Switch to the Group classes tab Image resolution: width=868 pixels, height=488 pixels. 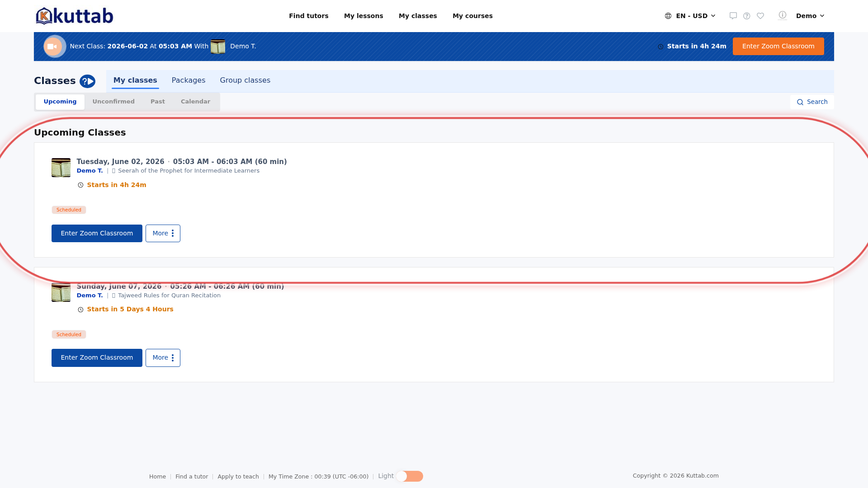tap(245, 80)
